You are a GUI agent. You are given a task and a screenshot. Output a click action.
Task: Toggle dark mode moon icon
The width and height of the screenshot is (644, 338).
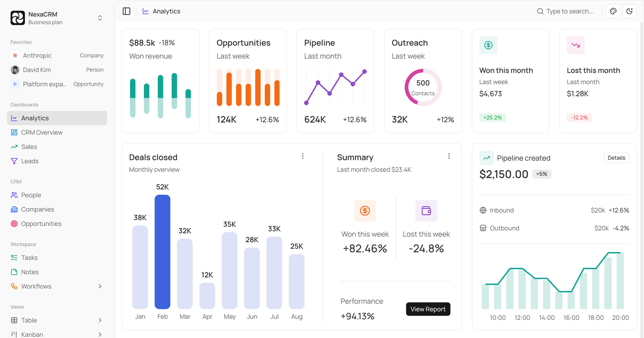click(x=630, y=11)
